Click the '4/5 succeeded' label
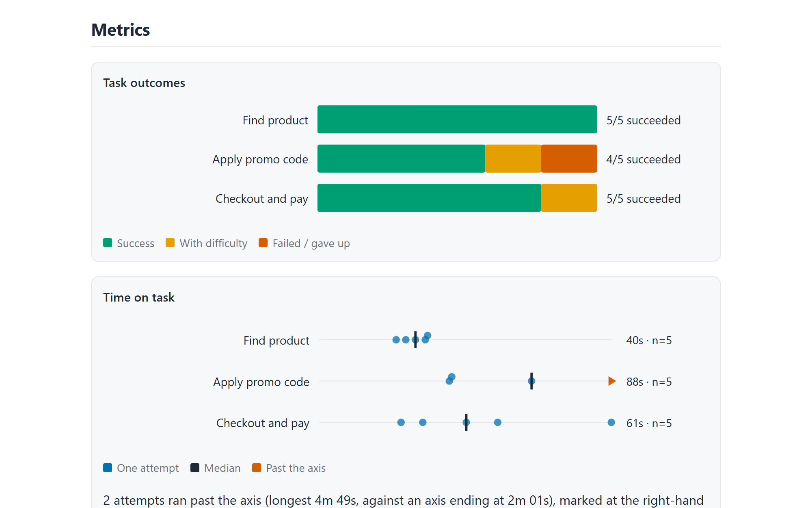812x508 pixels. pyautogui.click(x=644, y=159)
